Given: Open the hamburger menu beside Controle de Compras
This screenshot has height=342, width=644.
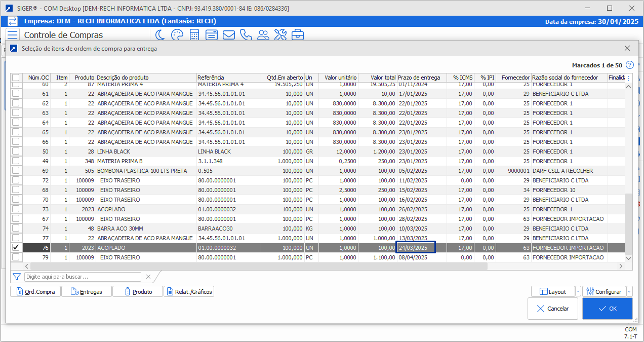Looking at the screenshot, I should tap(13, 35).
